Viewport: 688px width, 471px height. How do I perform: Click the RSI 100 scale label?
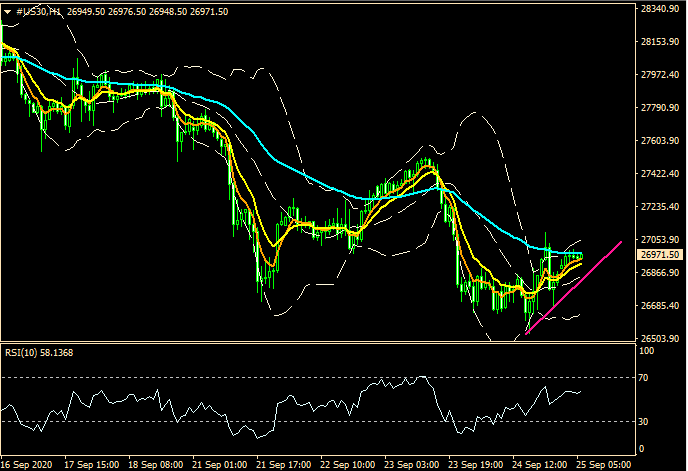(x=648, y=352)
